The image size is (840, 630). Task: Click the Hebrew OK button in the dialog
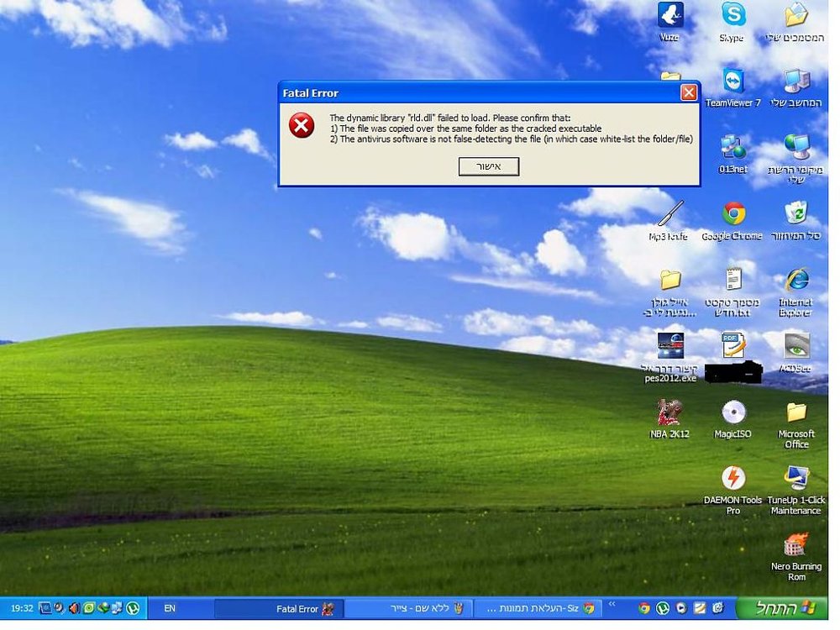(489, 166)
